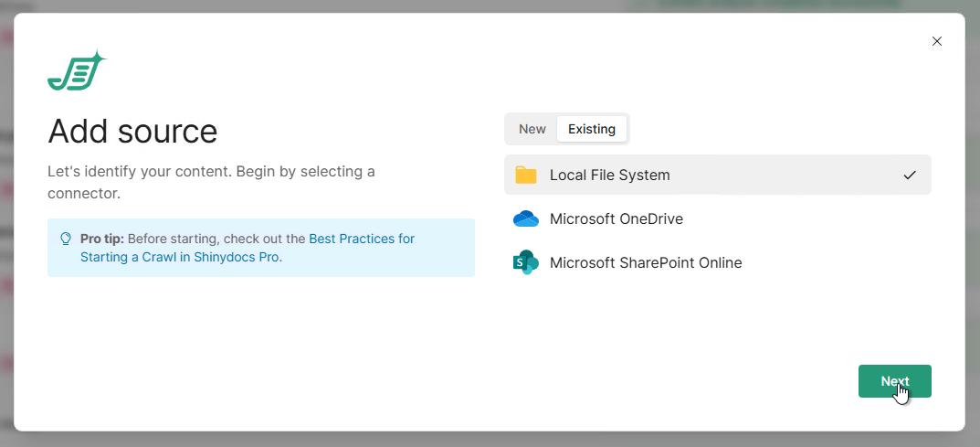Open the Best Practices for Starting a Crawl link
Screen dimensions: 980x447
pyautogui.click(x=361, y=239)
